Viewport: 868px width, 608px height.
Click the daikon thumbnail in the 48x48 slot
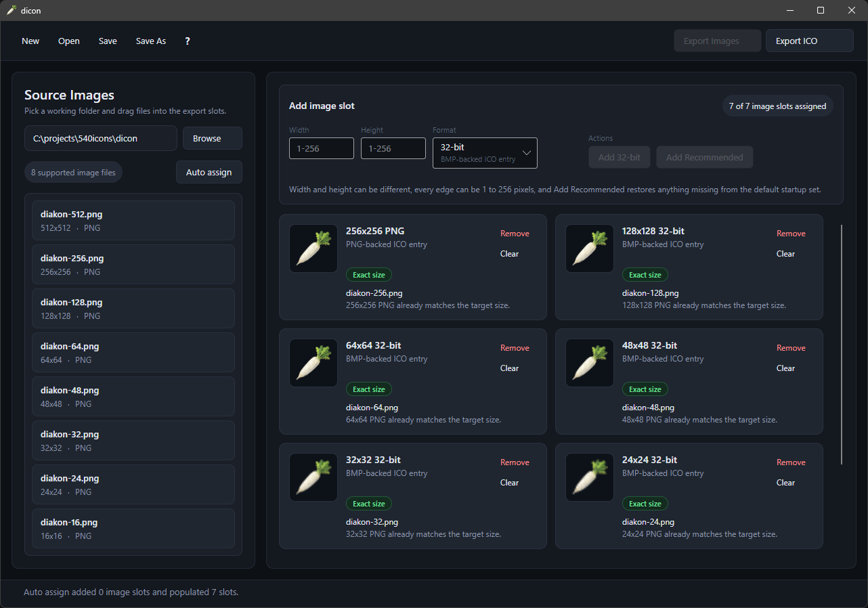pos(589,363)
